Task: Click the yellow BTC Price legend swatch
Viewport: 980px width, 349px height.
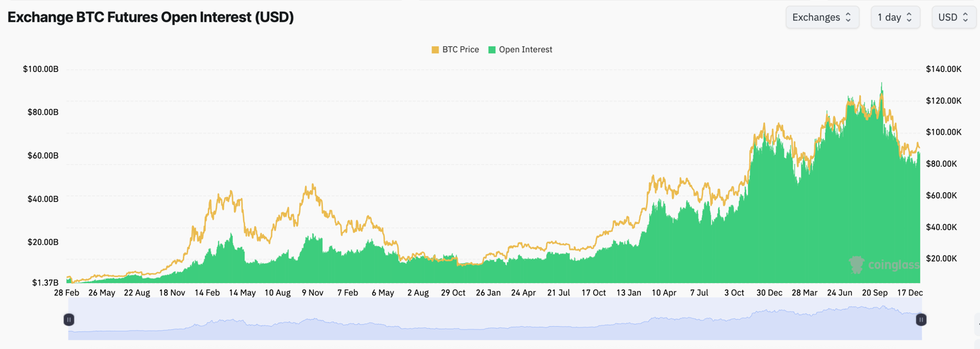Action: (x=435, y=50)
